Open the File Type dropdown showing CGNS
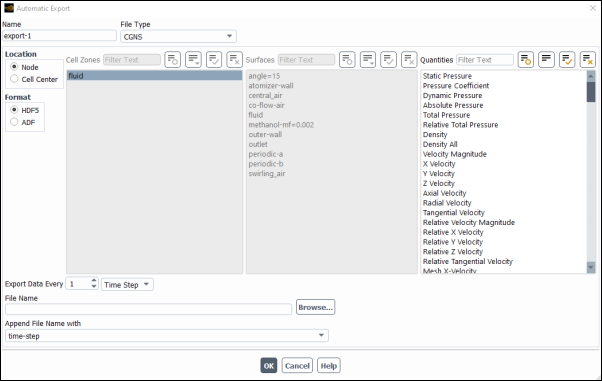The width and height of the screenshot is (602, 381). coord(179,36)
